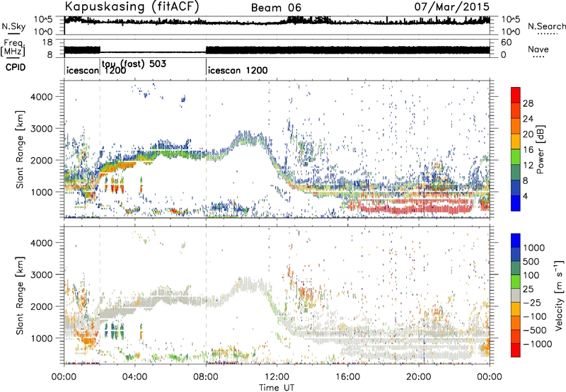This screenshot has width=566, height=392.
Task: Click the 'Velocity [m s-1]' colorbar label
Action: [559, 295]
